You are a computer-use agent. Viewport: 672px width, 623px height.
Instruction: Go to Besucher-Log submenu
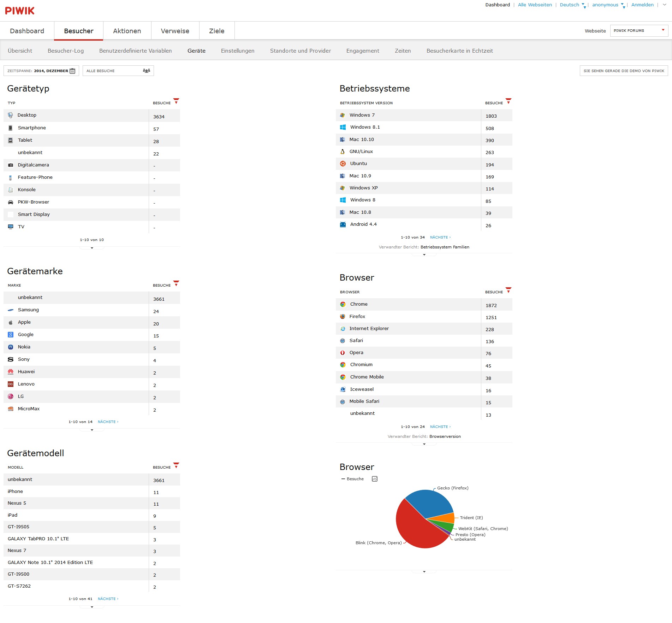click(66, 51)
